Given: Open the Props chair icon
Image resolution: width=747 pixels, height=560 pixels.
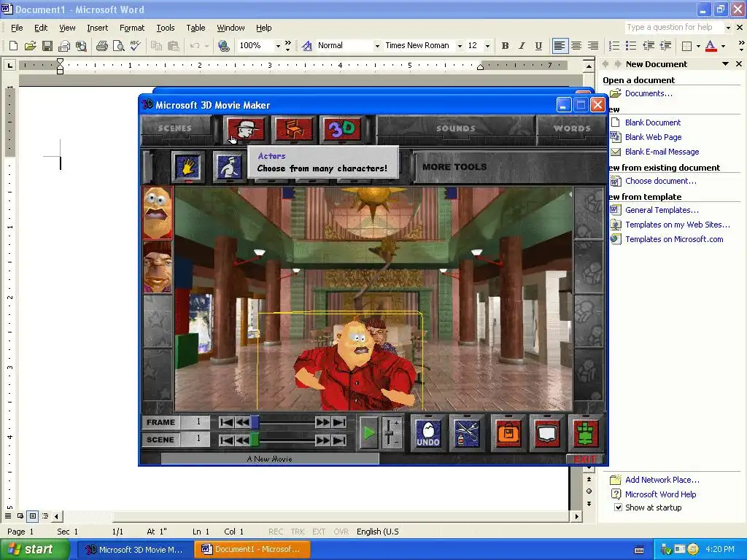Looking at the screenshot, I should (293, 129).
